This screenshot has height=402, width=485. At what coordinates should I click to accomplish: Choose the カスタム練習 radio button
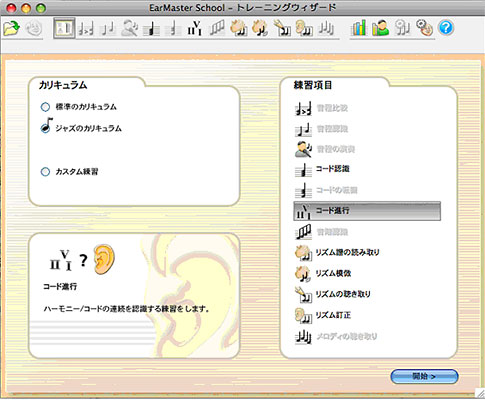[x=45, y=172]
